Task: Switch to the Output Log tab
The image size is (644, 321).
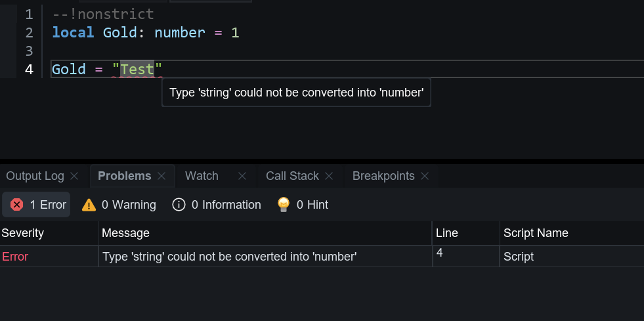Action: click(x=35, y=176)
